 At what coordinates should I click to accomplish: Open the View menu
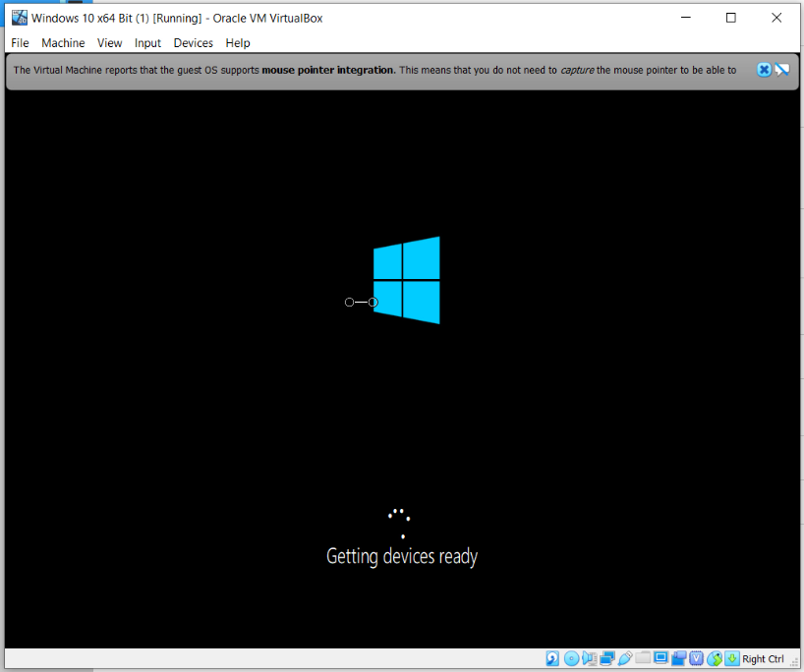coord(110,43)
